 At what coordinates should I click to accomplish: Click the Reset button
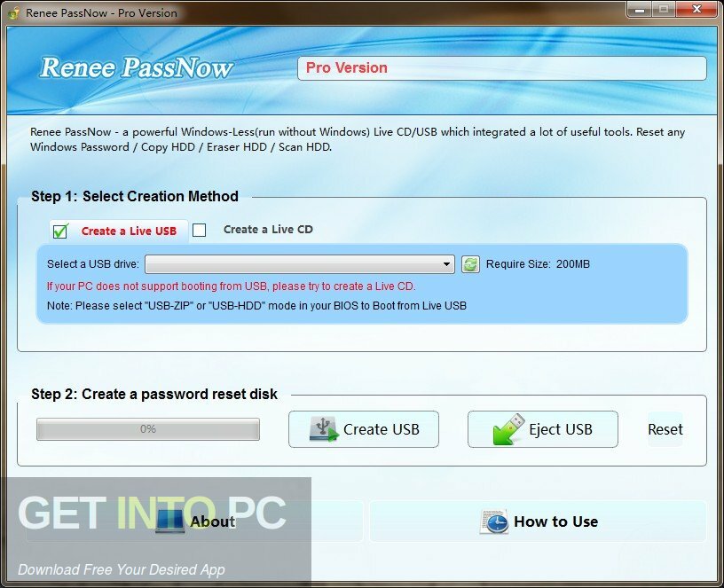click(665, 429)
